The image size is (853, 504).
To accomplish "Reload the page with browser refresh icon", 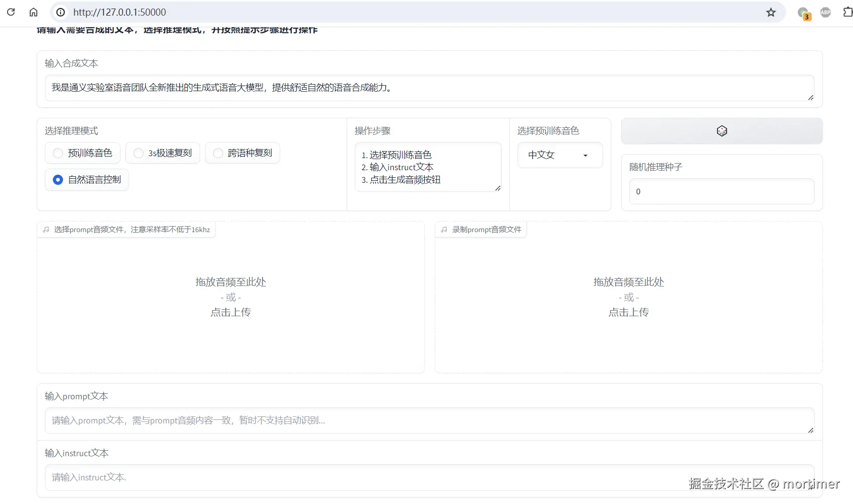I will click(11, 12).
